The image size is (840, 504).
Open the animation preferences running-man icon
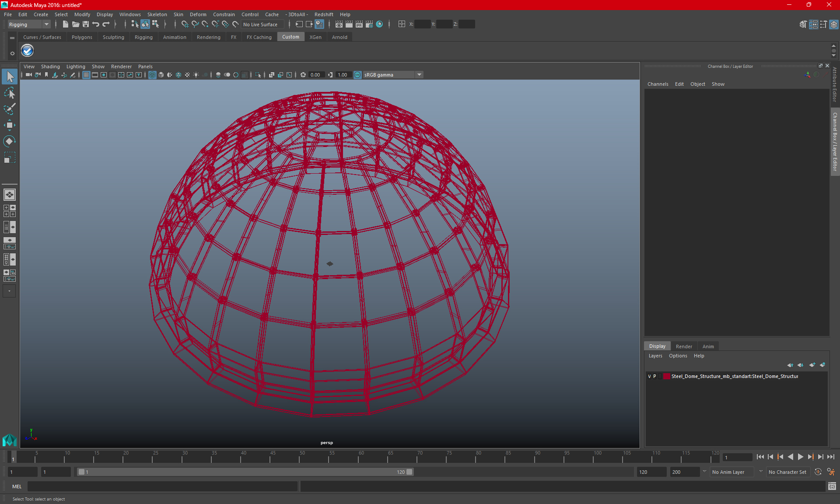click(x=831, y=472)
